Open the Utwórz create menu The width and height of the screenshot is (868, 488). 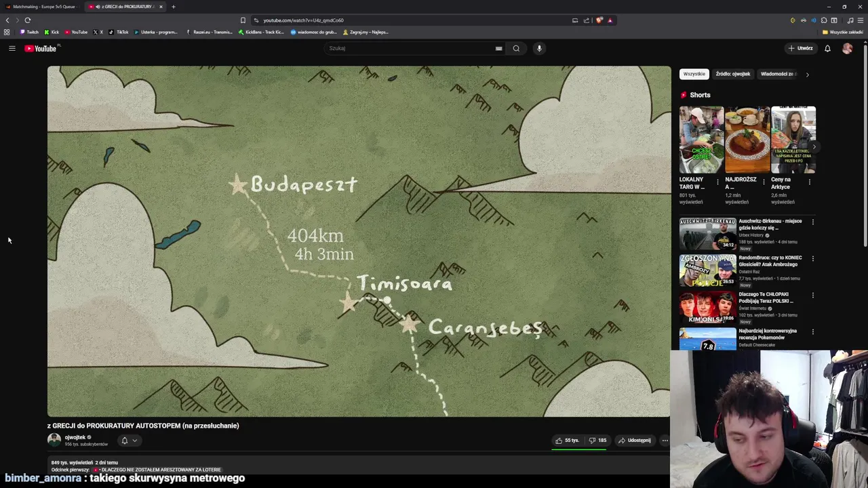coord(800,48)
